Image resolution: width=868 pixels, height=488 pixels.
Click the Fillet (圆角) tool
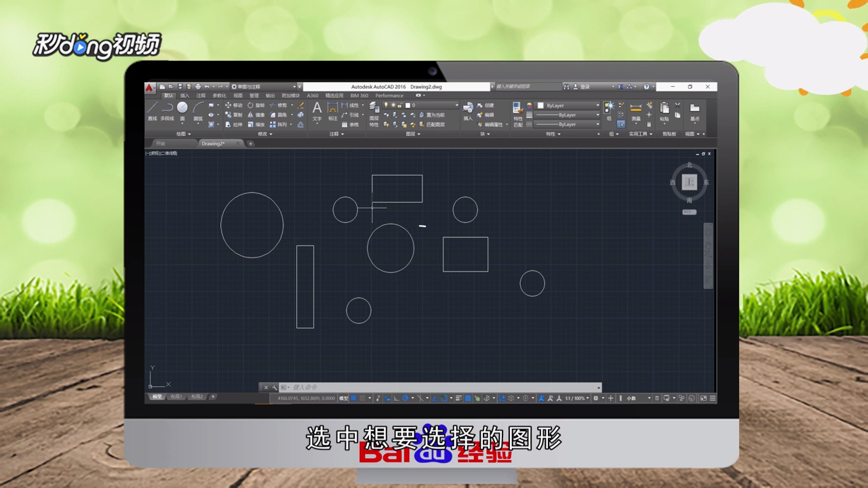(278, 115)
